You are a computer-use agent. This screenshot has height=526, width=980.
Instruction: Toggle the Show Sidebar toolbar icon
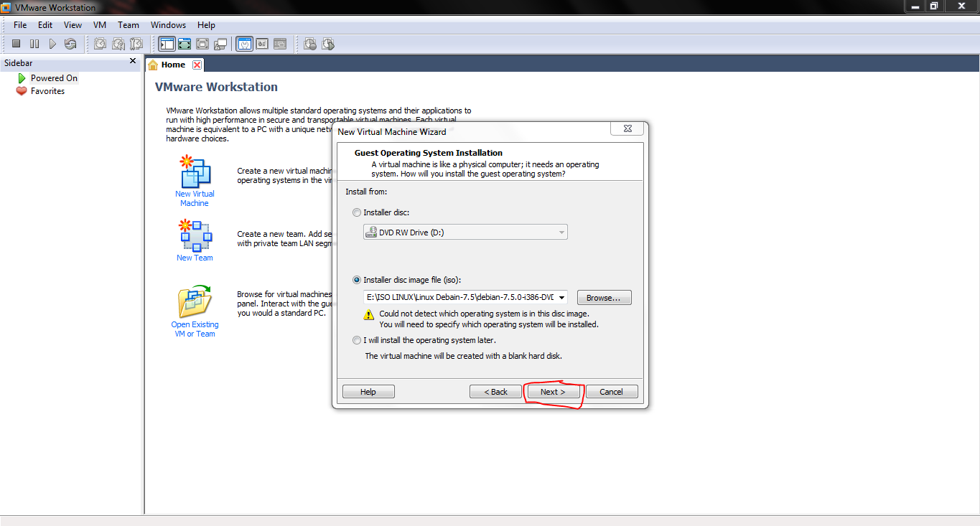point(167,44)
